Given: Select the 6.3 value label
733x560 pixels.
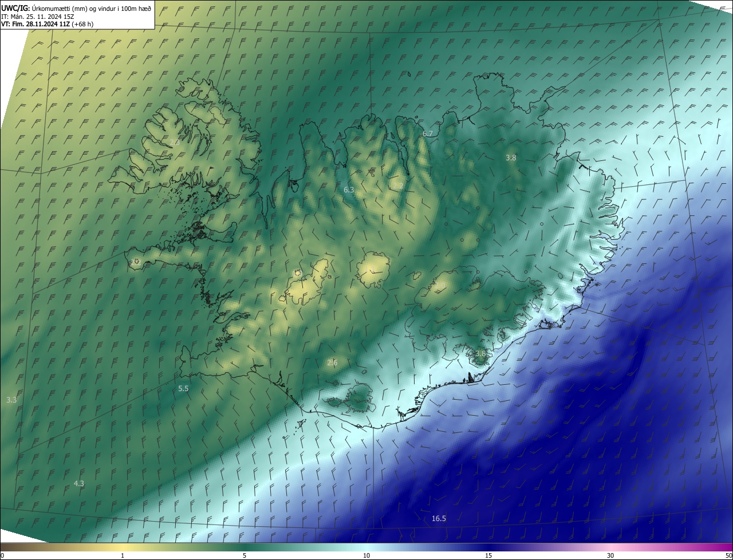Looking at the screenshot, I should (349, 190).
